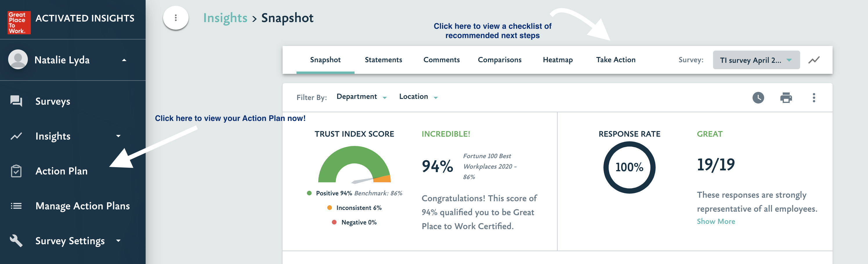
Task: Switch to the Statements tab
Action: pyautogui.click(x=384, y=60)
